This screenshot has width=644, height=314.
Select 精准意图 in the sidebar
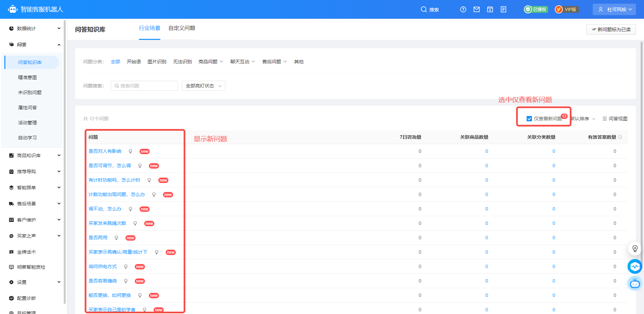(28, 77)
